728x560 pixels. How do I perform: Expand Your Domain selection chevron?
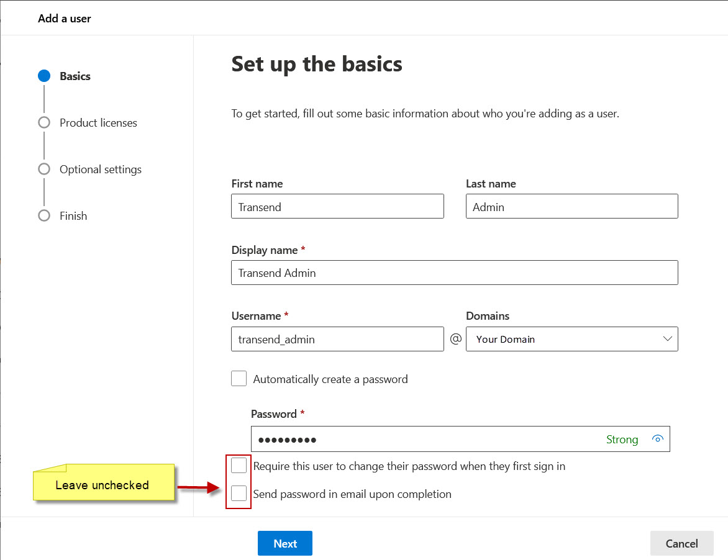(x=667, y=339)
